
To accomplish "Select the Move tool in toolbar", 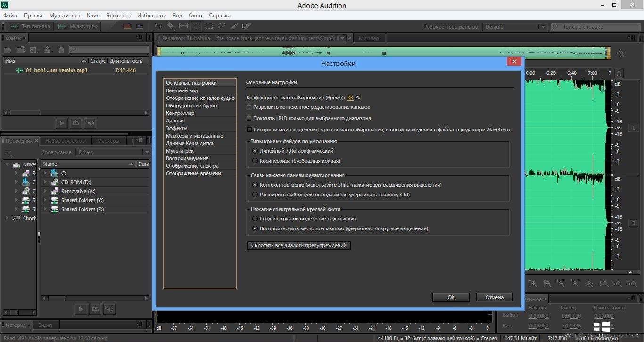I will point(159,26).
